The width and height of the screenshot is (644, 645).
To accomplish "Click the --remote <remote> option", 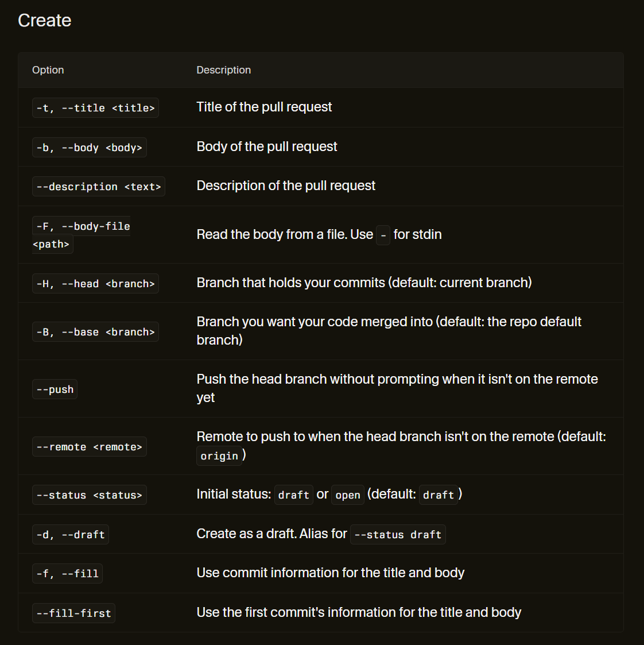I will (89, 446).
